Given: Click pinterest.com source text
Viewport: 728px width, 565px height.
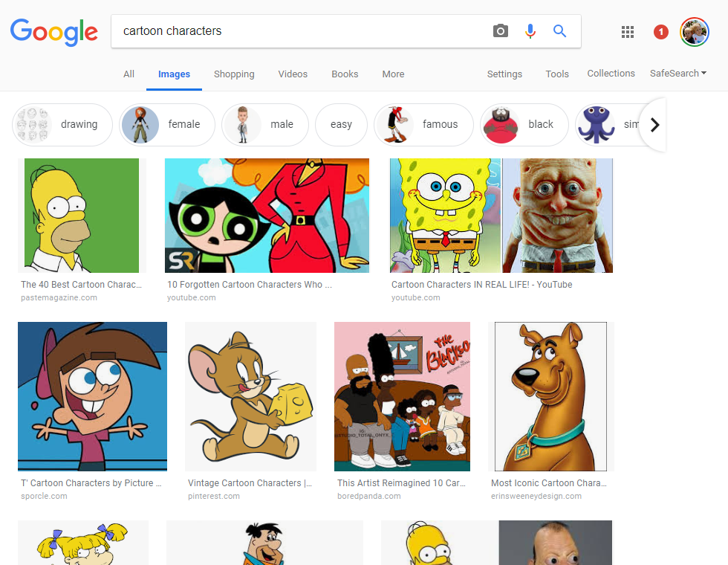Looking at the screenshot, I should tap(214, 496).
